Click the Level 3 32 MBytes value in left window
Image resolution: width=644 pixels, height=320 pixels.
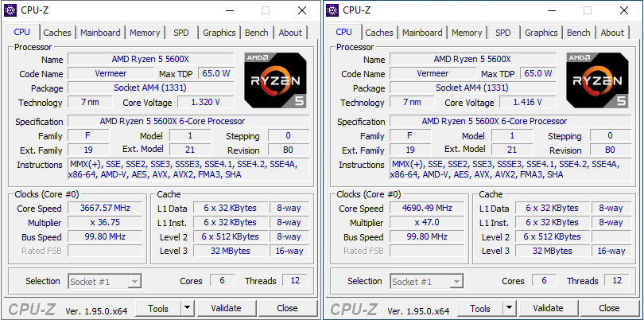click(x=231, y=251)
